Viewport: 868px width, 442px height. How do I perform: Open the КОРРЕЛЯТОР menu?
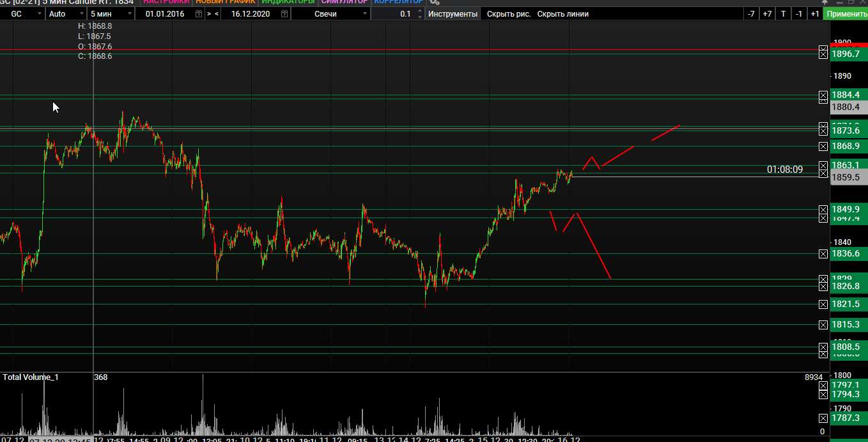tap(398, 2)
